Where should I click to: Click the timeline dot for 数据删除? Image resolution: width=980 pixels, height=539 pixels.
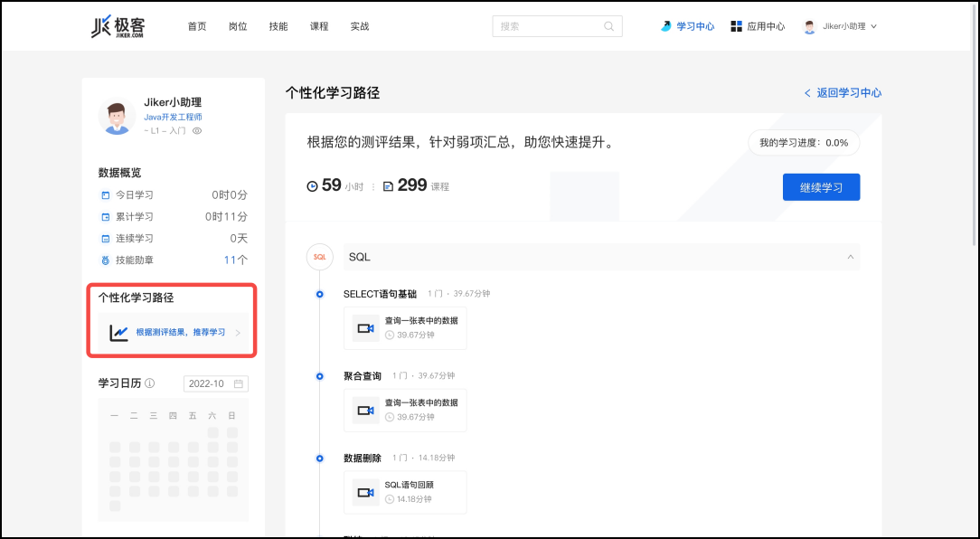coord(319,459)
